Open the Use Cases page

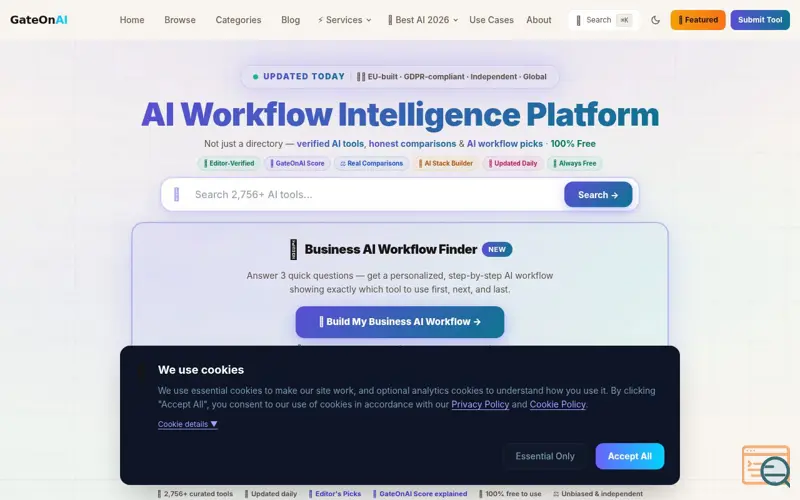pos(491,20)
